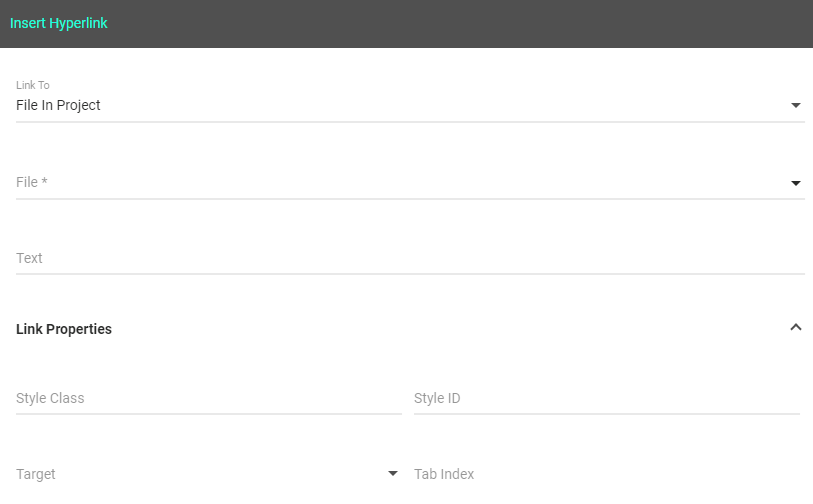Click the Target field label
The height and width of the screenshot is (504, 813).
36,474
